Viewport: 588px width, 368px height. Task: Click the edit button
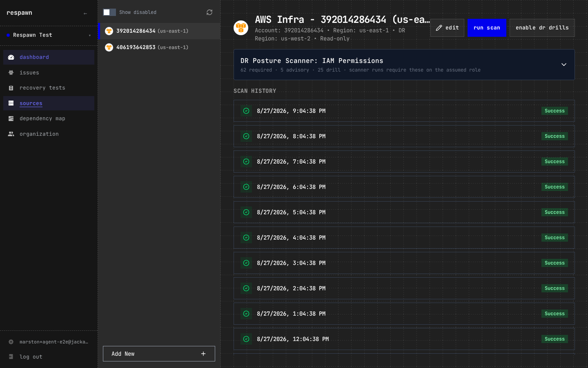pyautogui.click(x=447, y=28)
